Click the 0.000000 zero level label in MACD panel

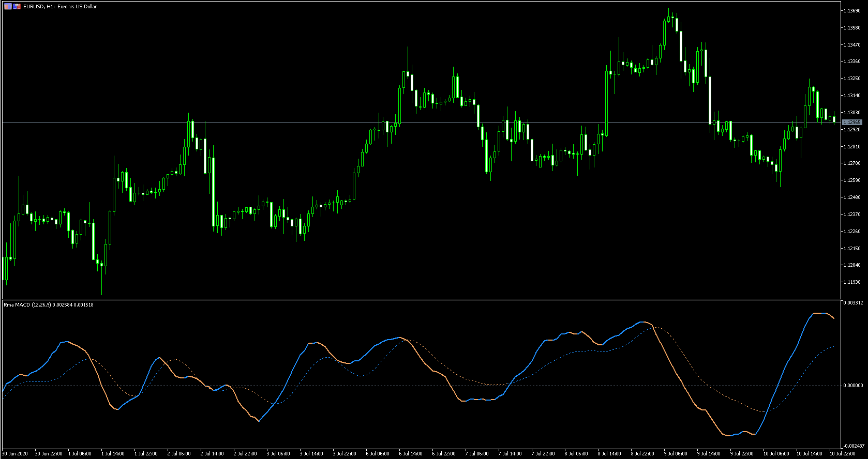pyautogui.click(x=853, y=386)
